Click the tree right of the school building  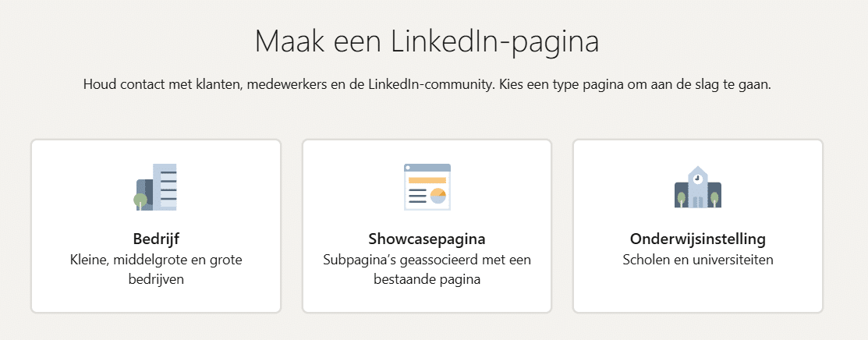pyautogui.click(x=716, y=198)
